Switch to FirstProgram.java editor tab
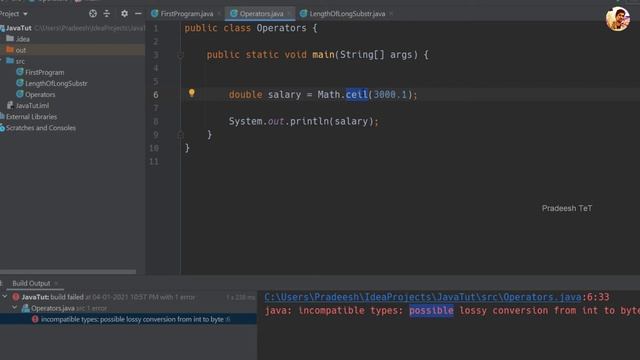640x360 pixels. click(187, 14)
